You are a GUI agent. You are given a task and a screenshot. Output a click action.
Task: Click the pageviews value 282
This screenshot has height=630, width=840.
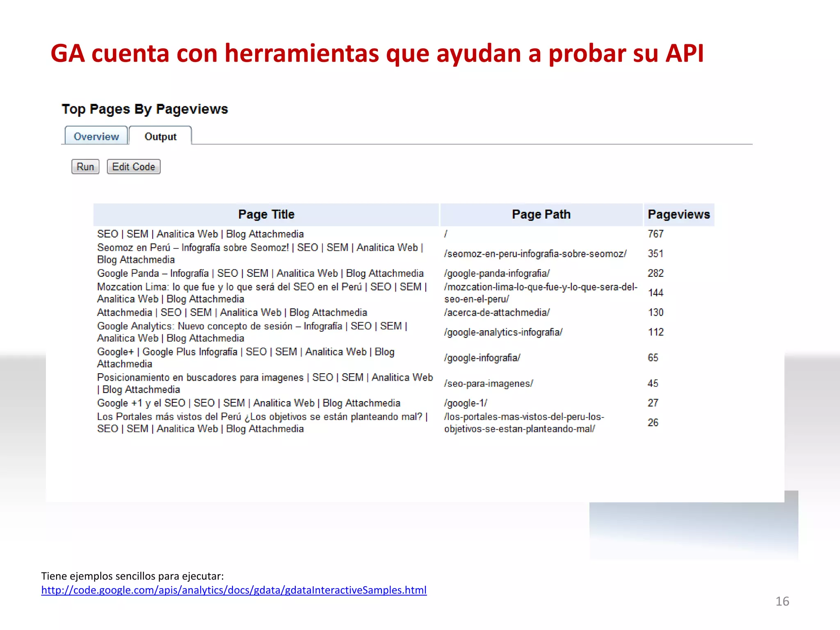[655, 273]
